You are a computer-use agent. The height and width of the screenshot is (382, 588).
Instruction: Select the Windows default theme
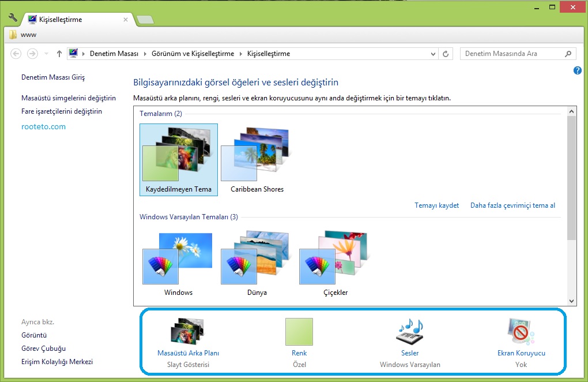pyautogui.click(x=178, y=264)
